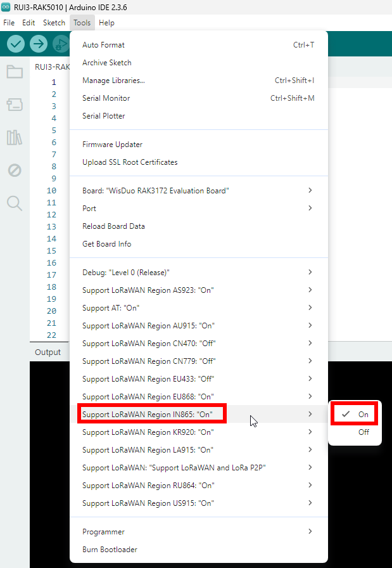This screenshot has height=568, width=392.
Task: Click line number 10 in editor gutter
Action: 51,191
